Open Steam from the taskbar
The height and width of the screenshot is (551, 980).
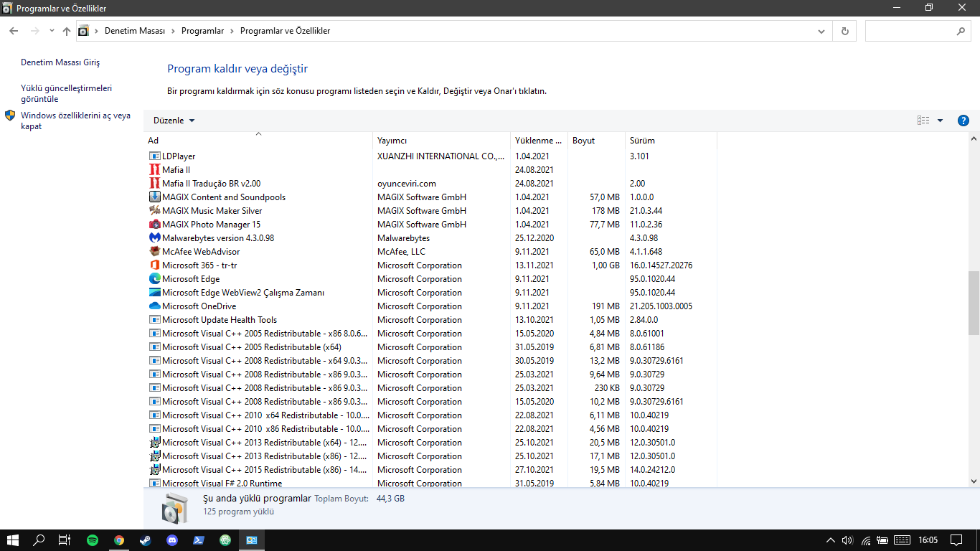coord(146,540)
